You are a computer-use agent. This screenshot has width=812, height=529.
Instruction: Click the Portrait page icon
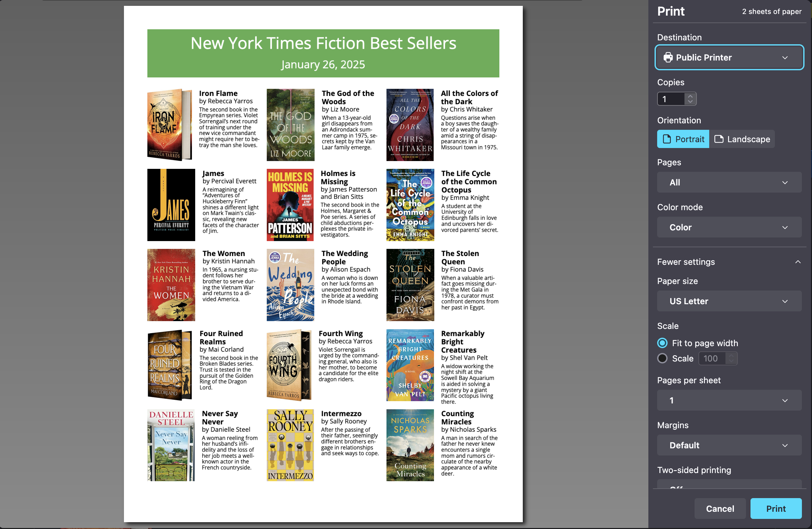coord(666,139)
